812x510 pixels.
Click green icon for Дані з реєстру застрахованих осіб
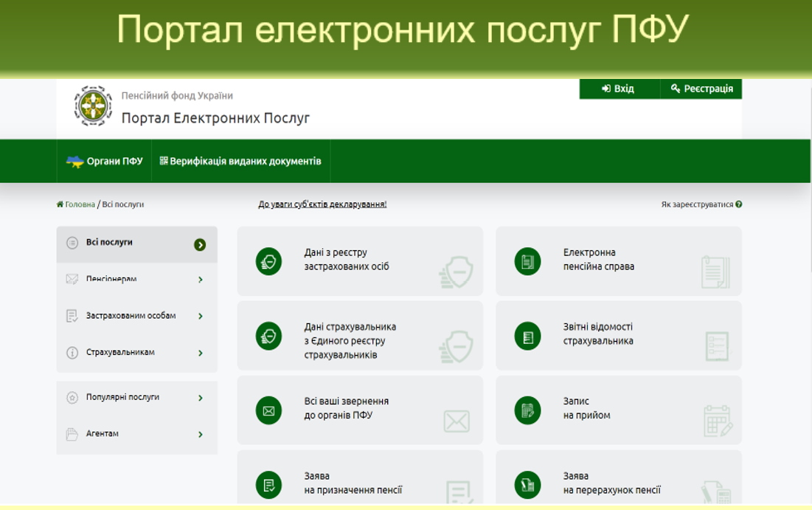coord(268,261)
